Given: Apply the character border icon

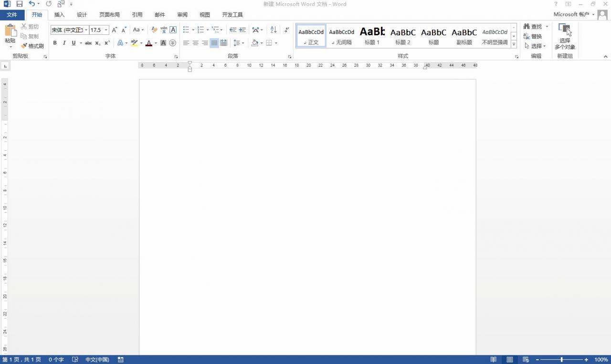Looking at the screenshot, I should [x=173, y=30].
